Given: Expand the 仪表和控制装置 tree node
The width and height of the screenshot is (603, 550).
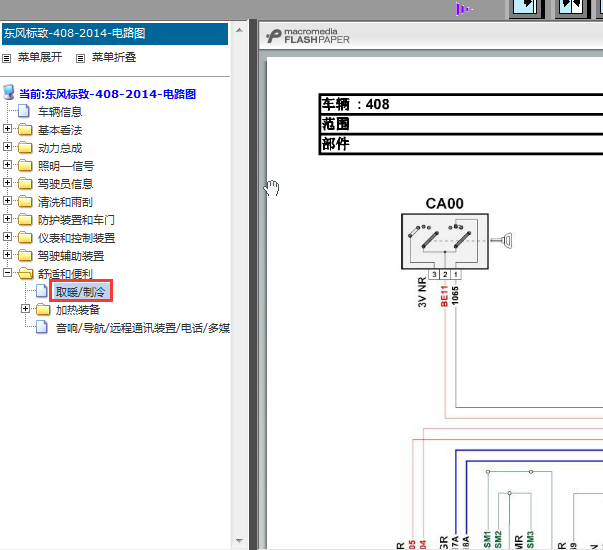Looking at the screenshot, I should (x=7, y=237).
